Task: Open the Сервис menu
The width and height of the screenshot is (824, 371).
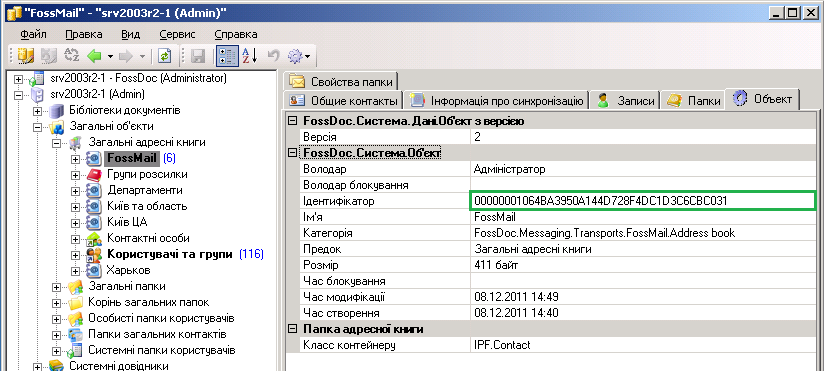Action: [177, 35]
